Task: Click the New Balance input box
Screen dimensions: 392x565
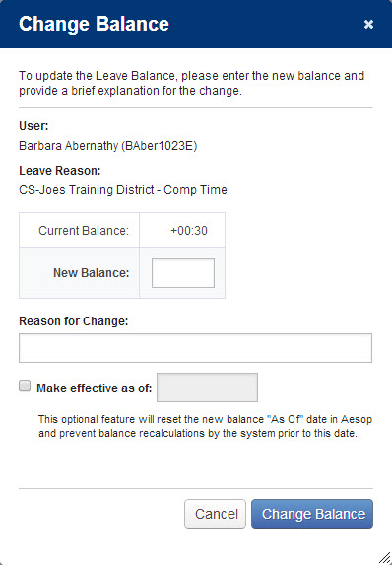Action: [x=183, y=273]
